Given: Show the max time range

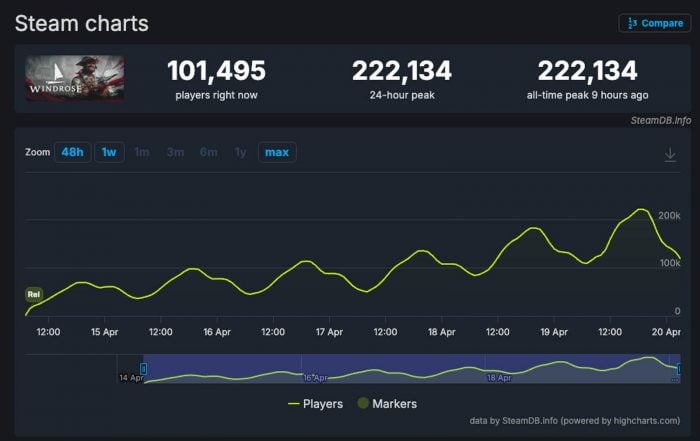Looking at the screenshot, I should 277,152.
